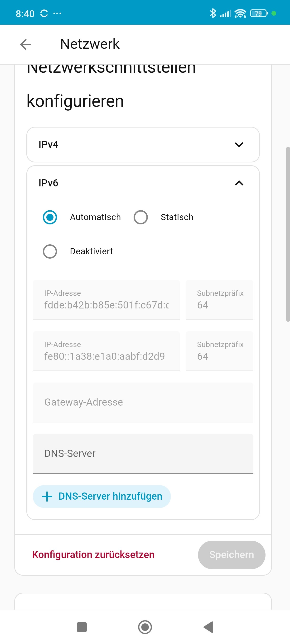Tap the Android recent apps square button
The image size is (290, 644).
pos(82,627)
